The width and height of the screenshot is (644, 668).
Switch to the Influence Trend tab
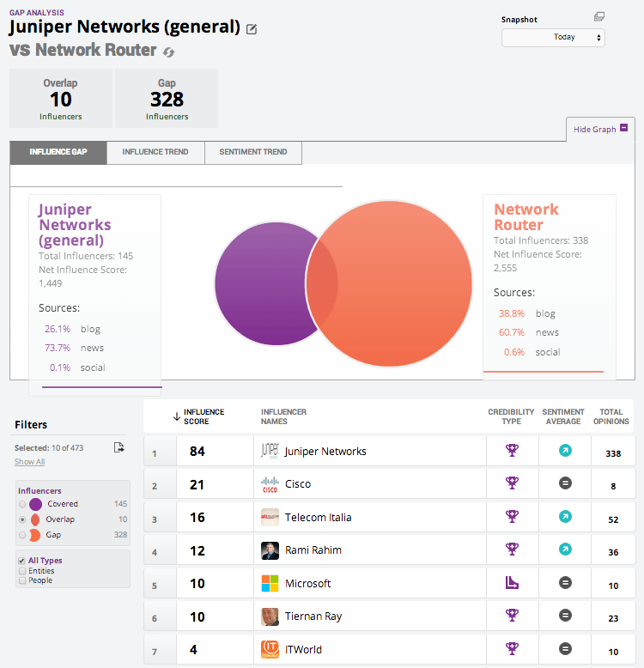(x=155, y=152)
